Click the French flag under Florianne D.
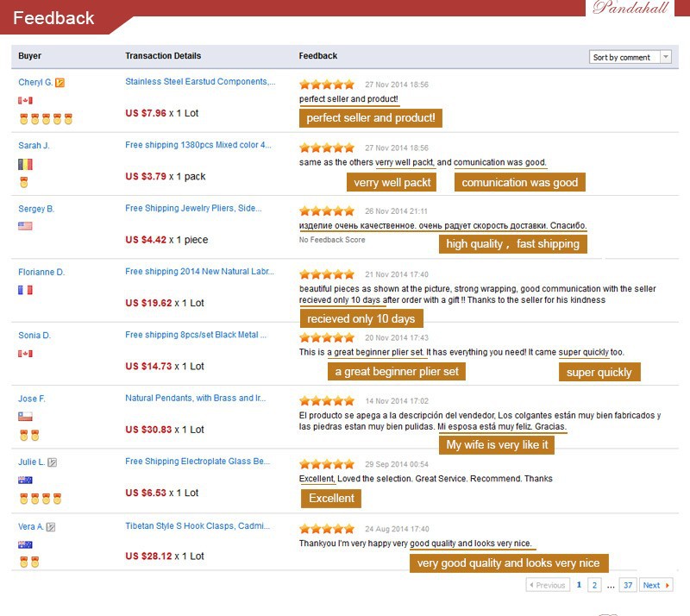Screen dimensions: 690x616 tap(25, 290)
